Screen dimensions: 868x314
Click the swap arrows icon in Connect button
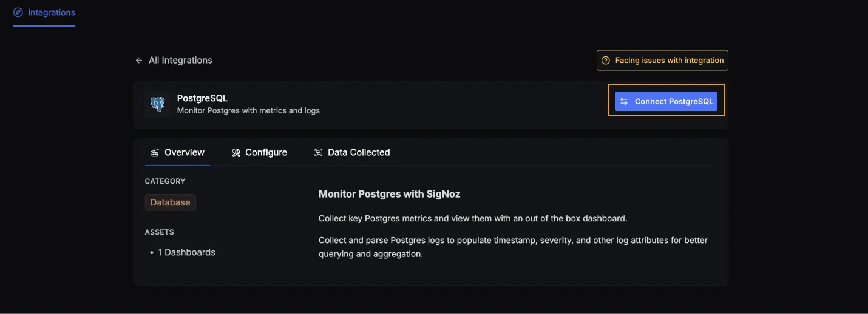(x=624, y=101)
